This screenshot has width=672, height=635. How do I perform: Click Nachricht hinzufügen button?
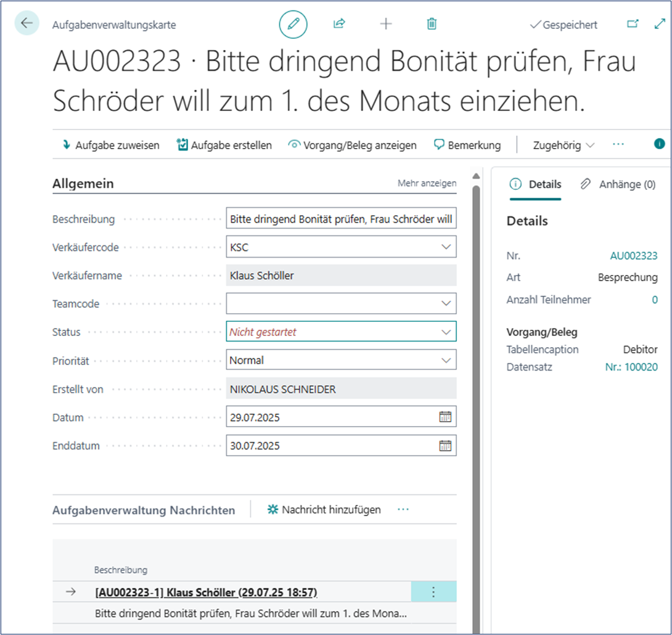click(324, 510)
